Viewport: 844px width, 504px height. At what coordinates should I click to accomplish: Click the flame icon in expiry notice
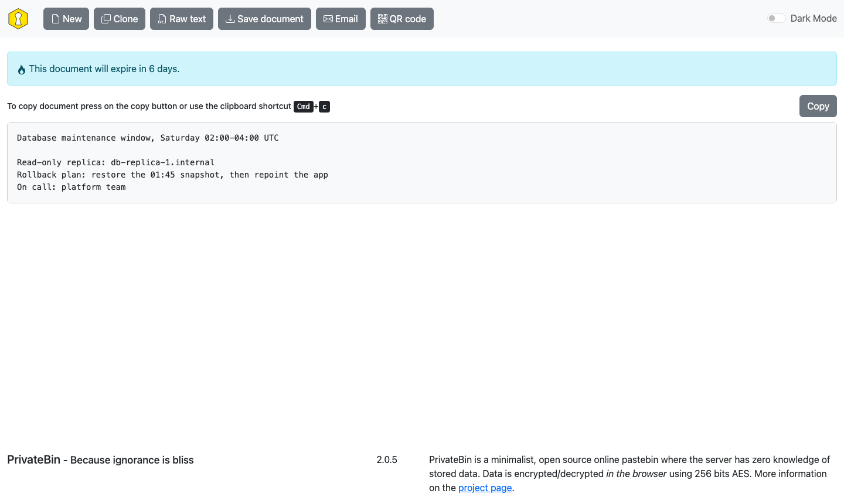(22, 70)
